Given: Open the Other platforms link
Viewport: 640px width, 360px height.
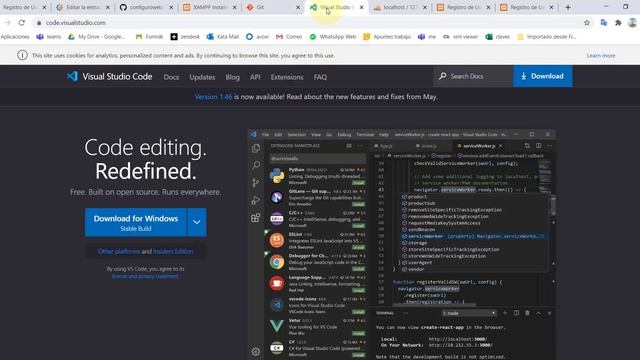Looking at the screenshot, I should pos(119,251).
